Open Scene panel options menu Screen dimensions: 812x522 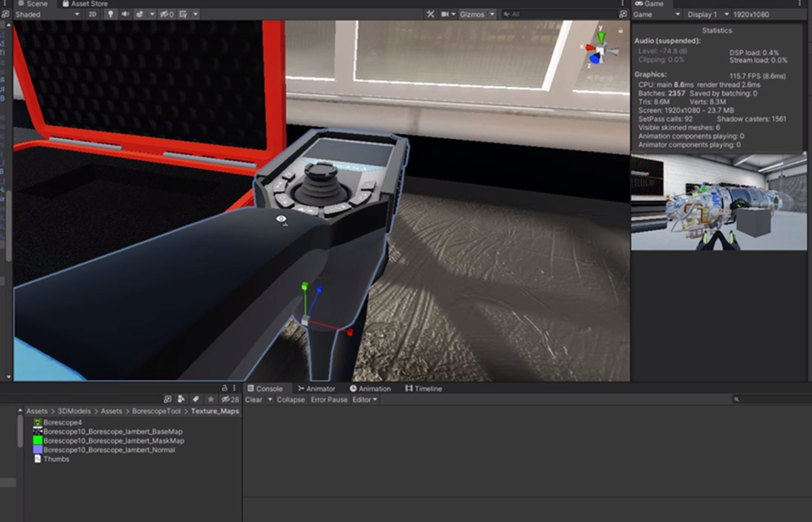point(623,4)
